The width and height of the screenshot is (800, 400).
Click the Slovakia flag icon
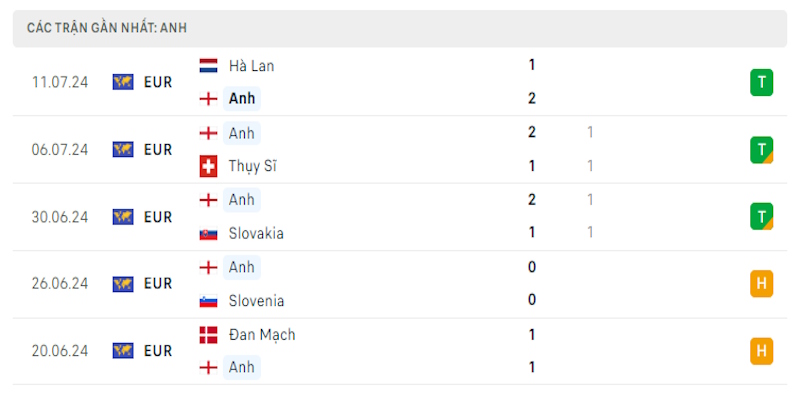pos(208,233)
